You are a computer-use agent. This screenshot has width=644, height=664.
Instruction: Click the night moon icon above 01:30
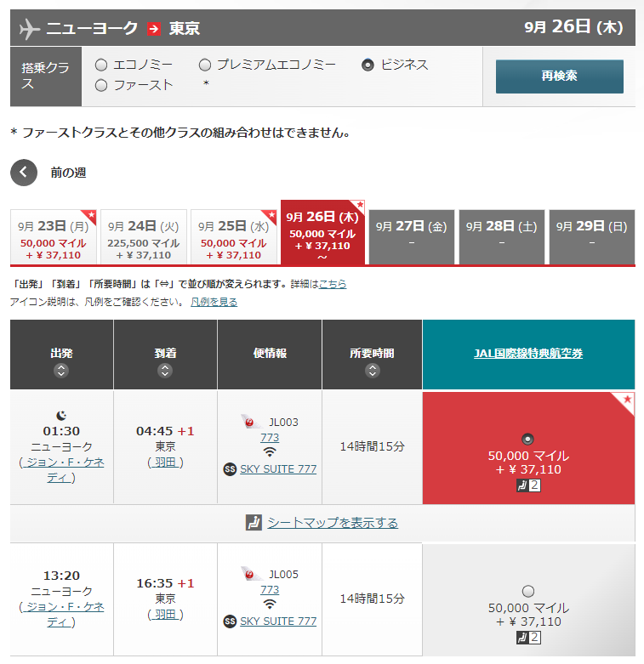click(61, 416)
